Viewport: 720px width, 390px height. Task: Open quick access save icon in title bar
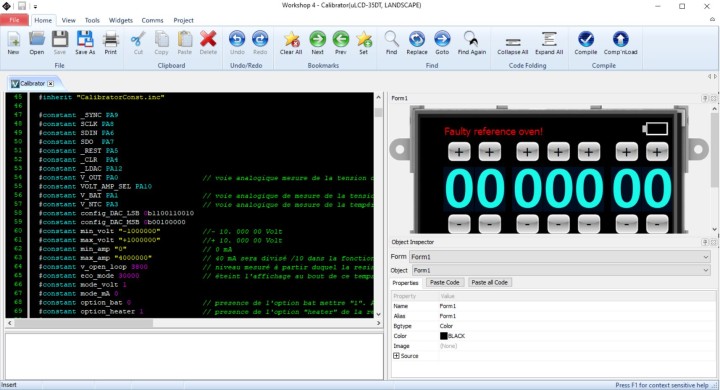pos(22,6)
